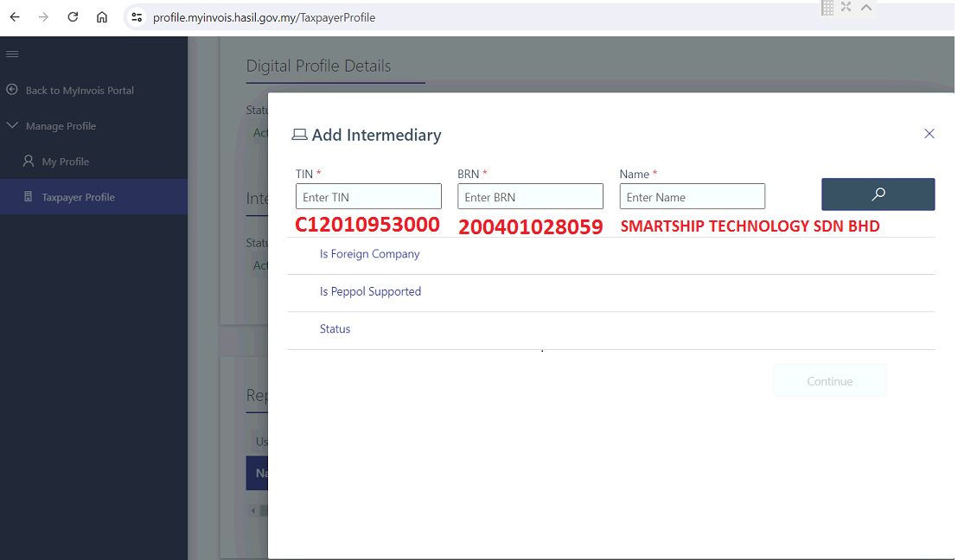
Task: Click the My Profile person icon
Action: click(x=29, y=162)
